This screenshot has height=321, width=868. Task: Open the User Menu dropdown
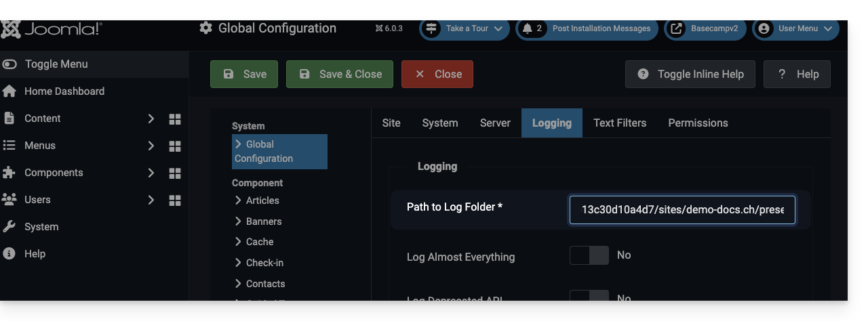[x=795, y=28]
